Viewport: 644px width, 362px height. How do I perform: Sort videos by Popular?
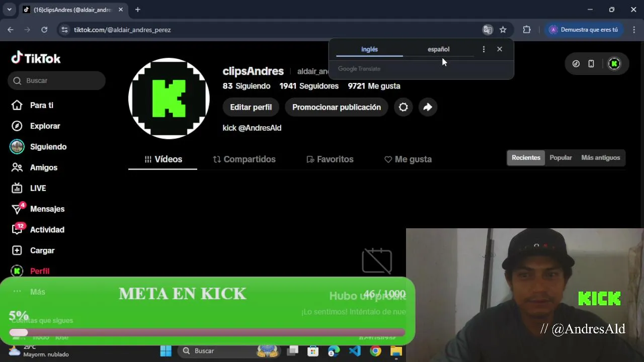(x=560, y=158)
